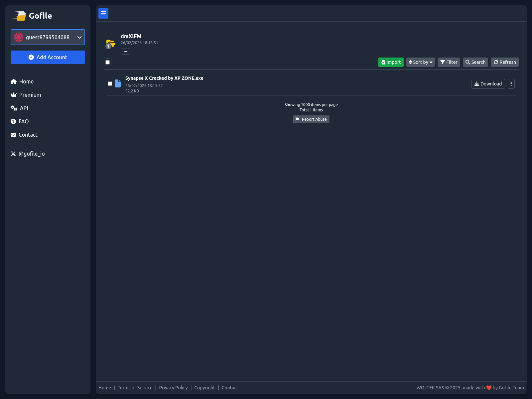This screenshot has height=399, width=532.
Task: Go to Home in the sidebar
Action: [22, 81]
